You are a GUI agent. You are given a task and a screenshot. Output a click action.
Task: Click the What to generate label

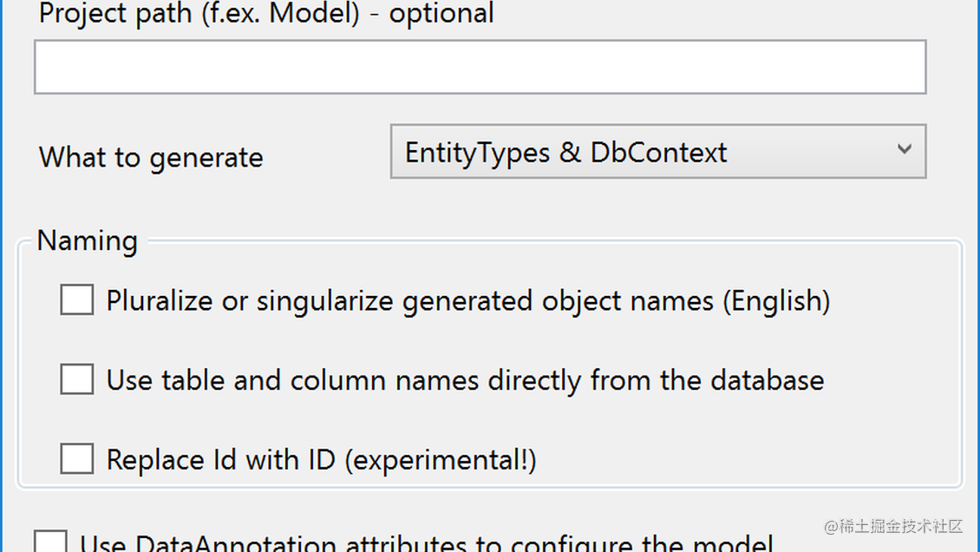tap(151, 158)
